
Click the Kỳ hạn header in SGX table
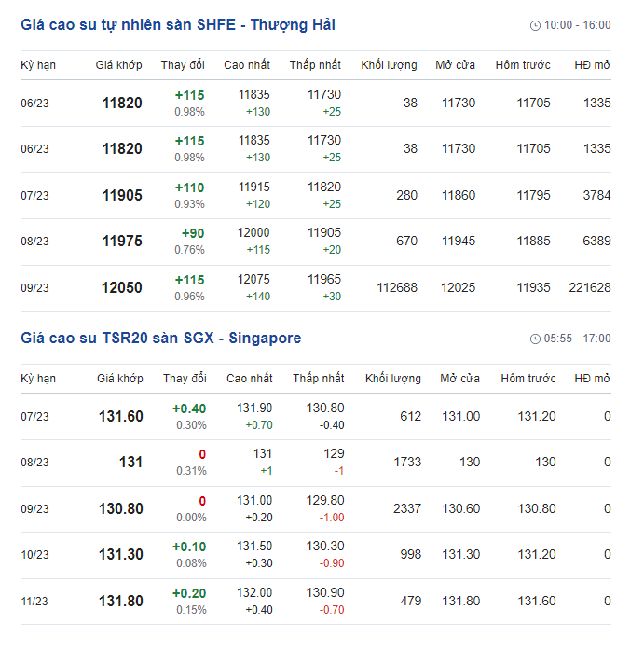(x=38, y=379)
